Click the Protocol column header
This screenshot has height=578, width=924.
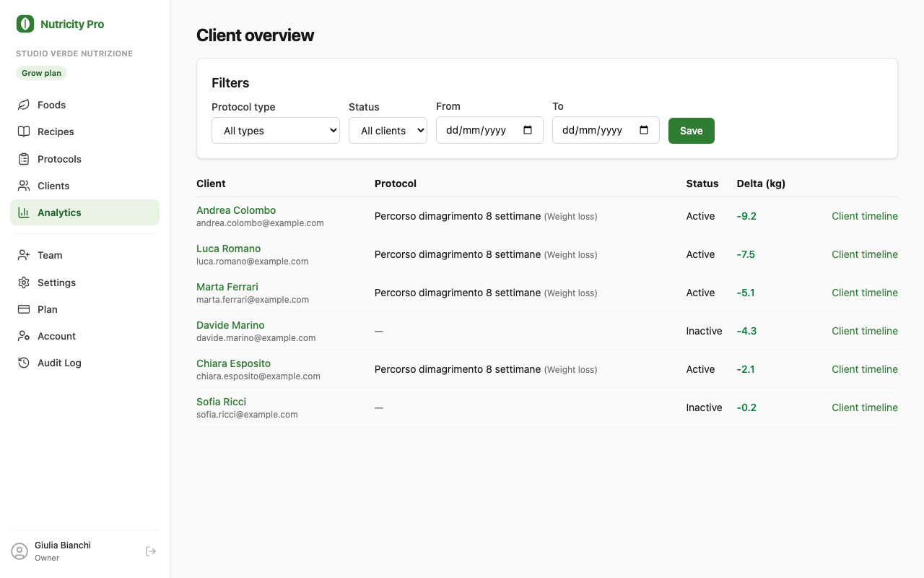tap(396, 184)
